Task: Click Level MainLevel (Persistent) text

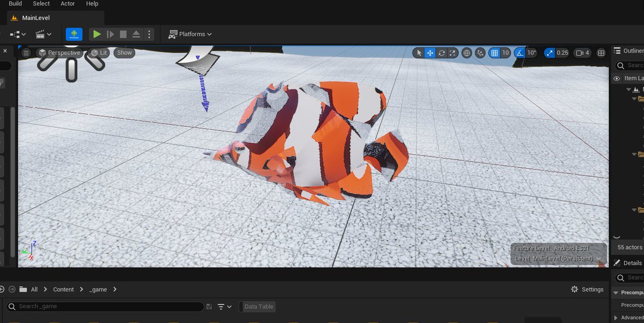Action: coord(554,259)
